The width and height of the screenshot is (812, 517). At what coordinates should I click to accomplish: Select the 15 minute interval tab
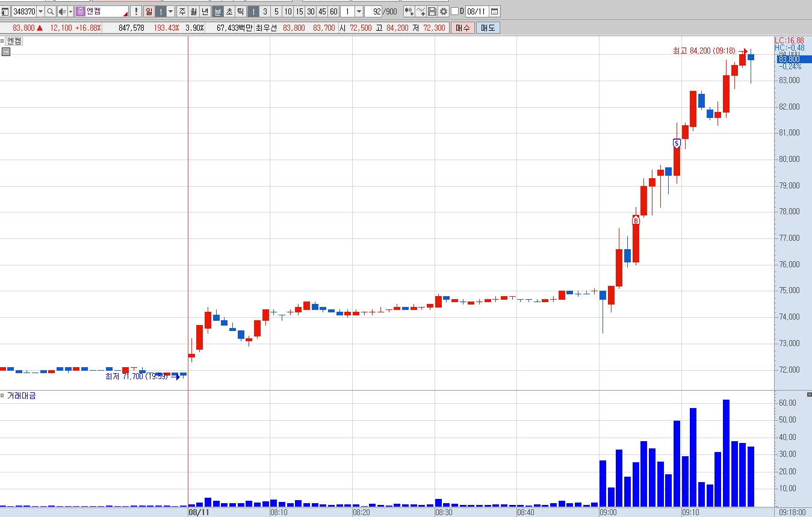point(299,11)
